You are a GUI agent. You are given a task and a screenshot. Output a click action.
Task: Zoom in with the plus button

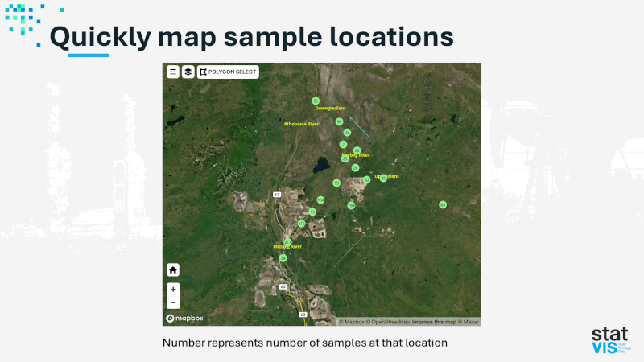click(x=173, y=290)
